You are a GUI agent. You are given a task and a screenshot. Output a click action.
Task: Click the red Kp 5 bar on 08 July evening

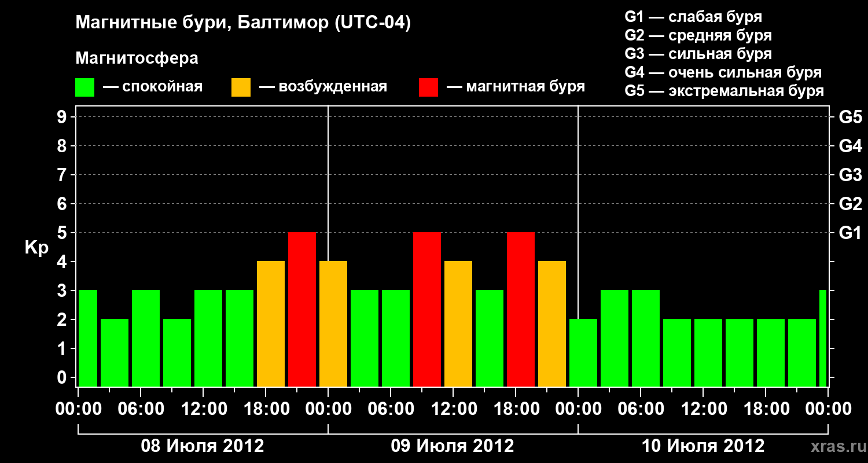[302, 310]
